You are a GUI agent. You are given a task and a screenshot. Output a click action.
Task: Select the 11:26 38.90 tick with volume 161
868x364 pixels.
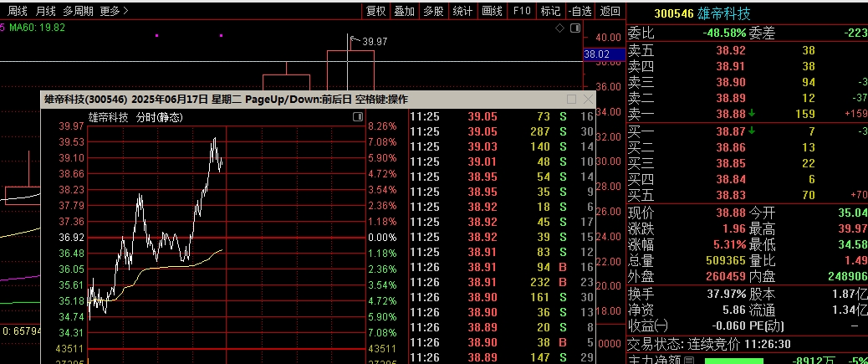pos(502,297)
